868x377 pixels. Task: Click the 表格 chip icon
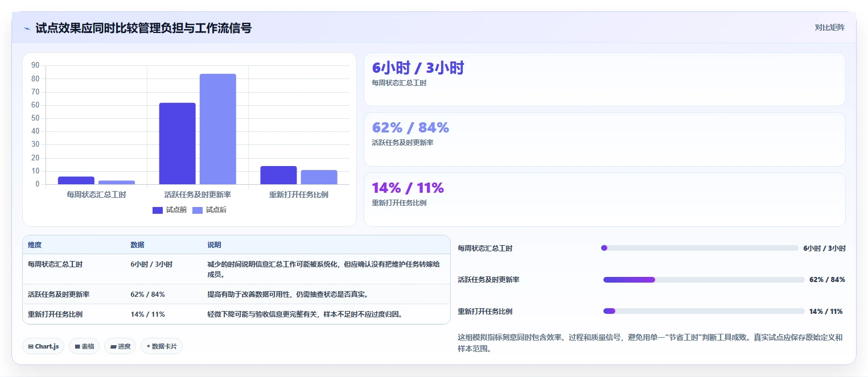pyautogui.click(x=77, y=346)
